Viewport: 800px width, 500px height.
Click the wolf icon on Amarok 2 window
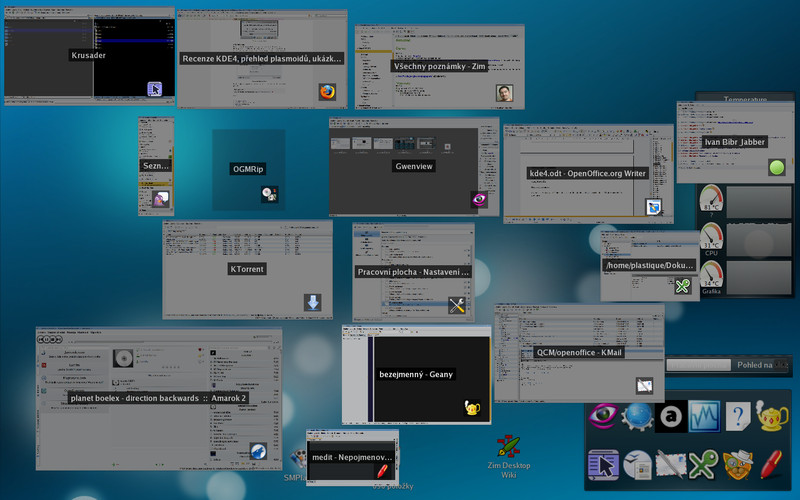pos(258,452)
